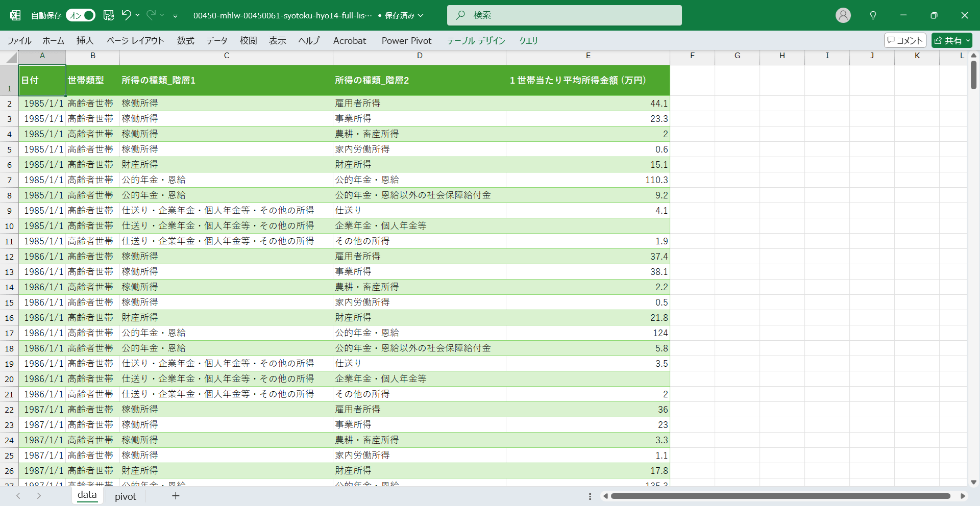
Task: Click the 検索 search box
Action: coord(564,15)
